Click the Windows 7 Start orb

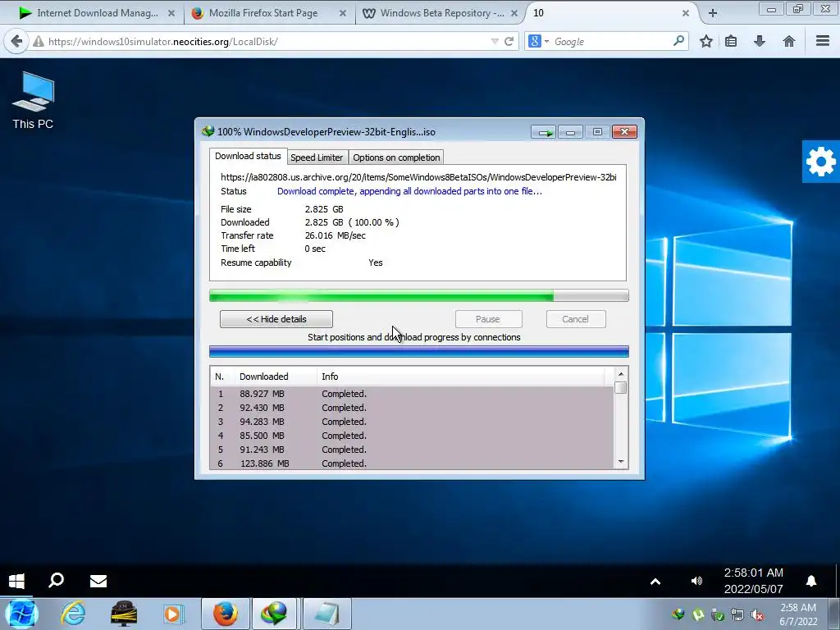point(21,614)
